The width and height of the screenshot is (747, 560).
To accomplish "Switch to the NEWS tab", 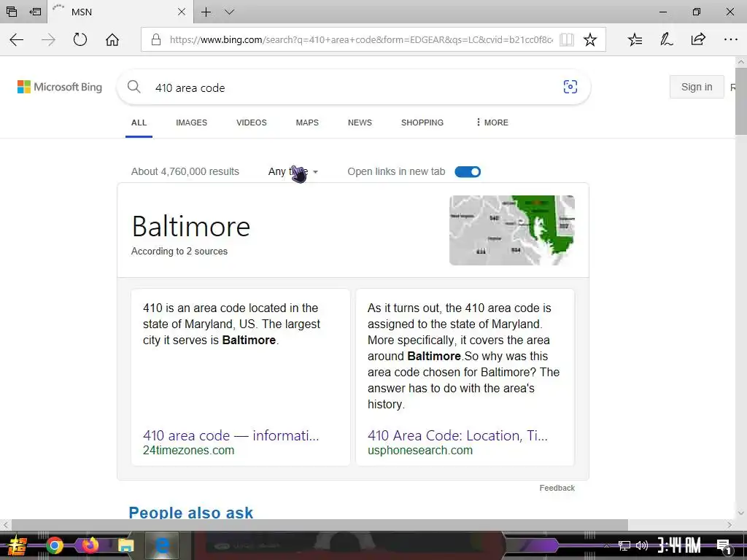I will coord(360,122).
